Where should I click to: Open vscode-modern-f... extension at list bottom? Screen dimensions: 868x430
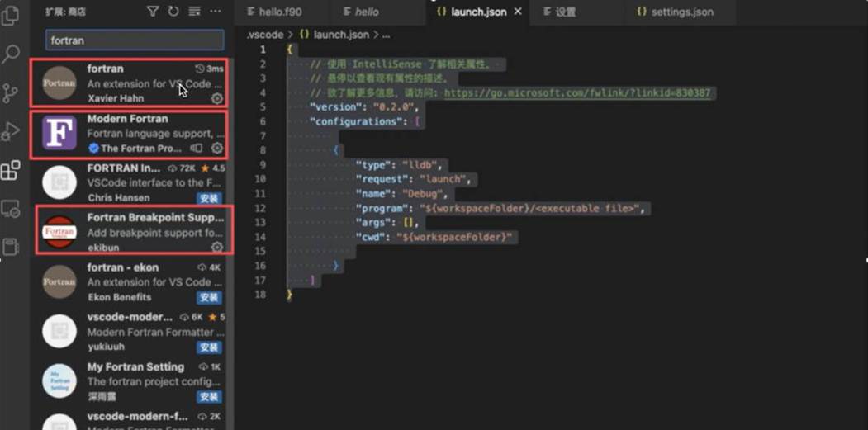(137, 416)
